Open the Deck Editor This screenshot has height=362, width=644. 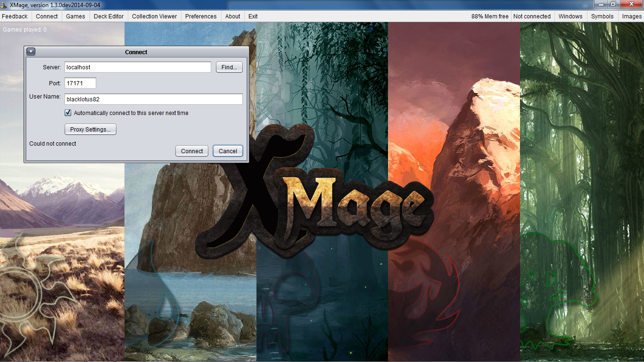tap(108, 16)
